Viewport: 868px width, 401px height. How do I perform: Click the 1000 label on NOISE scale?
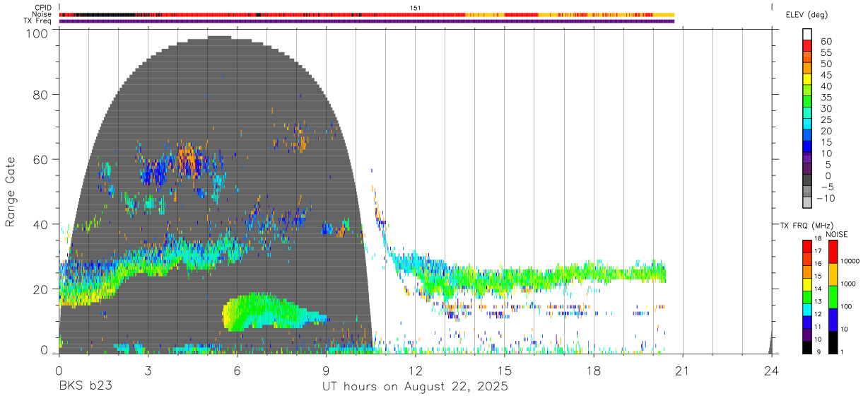(x=850, y=284)
